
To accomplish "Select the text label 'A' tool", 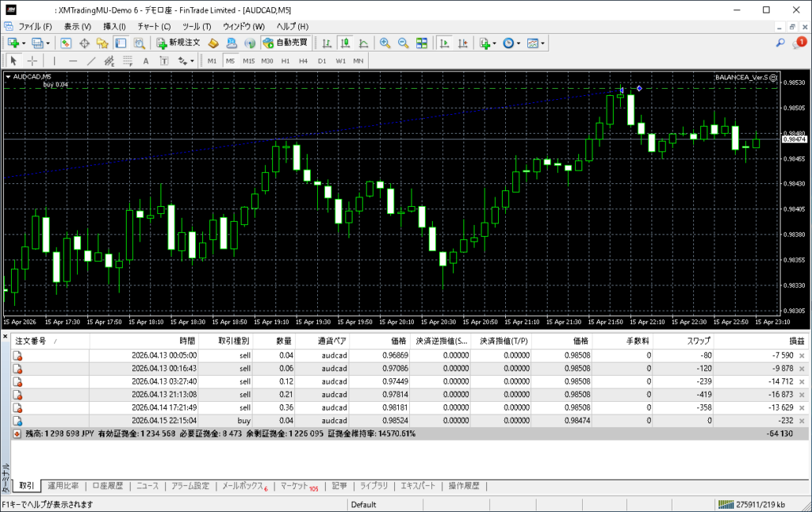I will point(146,61).
